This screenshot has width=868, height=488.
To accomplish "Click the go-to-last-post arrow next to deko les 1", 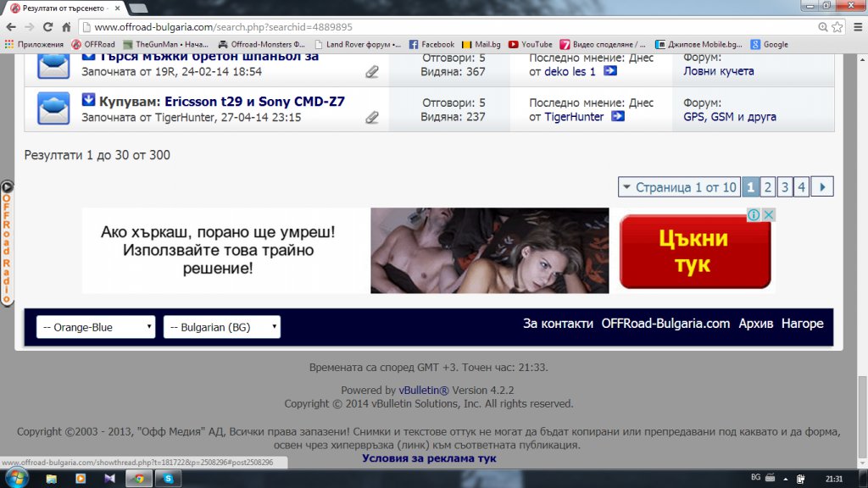I will 609,71.
